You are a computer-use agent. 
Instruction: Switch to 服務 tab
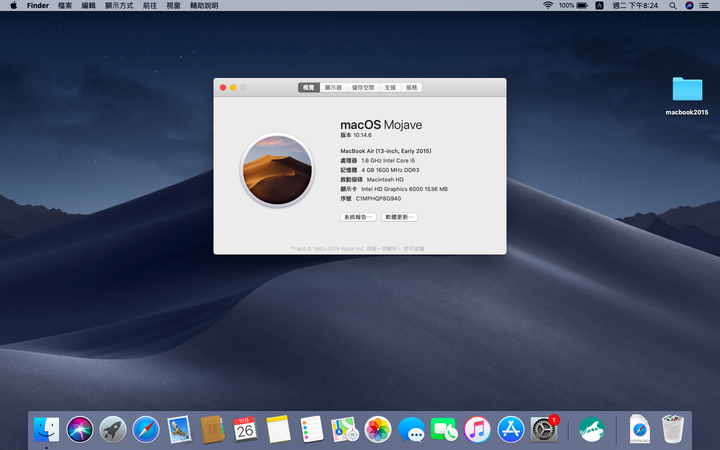[412, 87]
